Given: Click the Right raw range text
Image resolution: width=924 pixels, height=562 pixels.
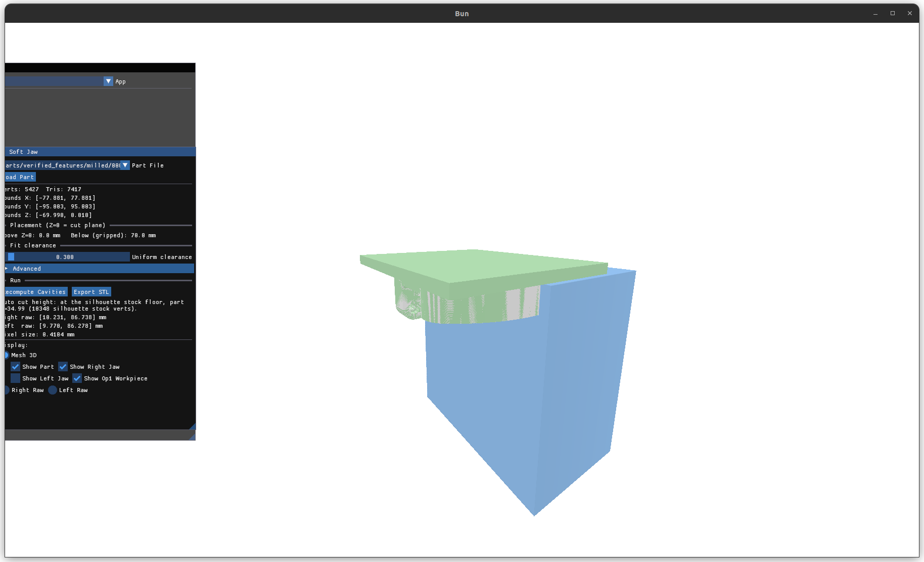Looking at the screenshot, I should pyautogui.click(x=56, y=317).
